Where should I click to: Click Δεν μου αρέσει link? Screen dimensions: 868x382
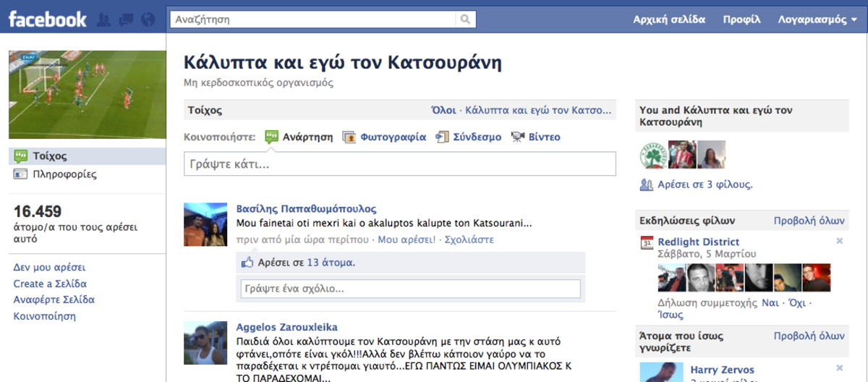pos(49,267)
